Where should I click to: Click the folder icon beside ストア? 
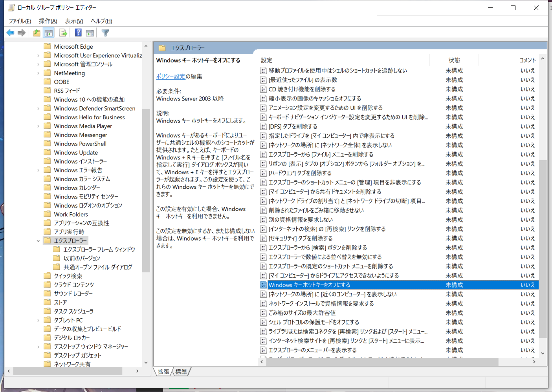(48, 302)
